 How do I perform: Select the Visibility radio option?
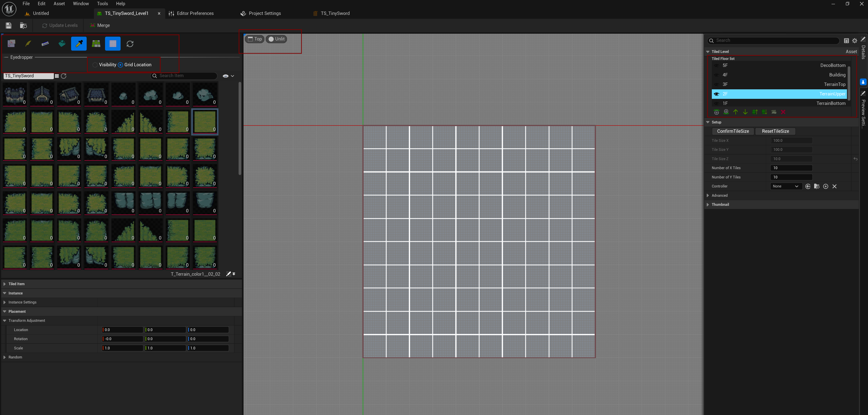pos(95,65)
